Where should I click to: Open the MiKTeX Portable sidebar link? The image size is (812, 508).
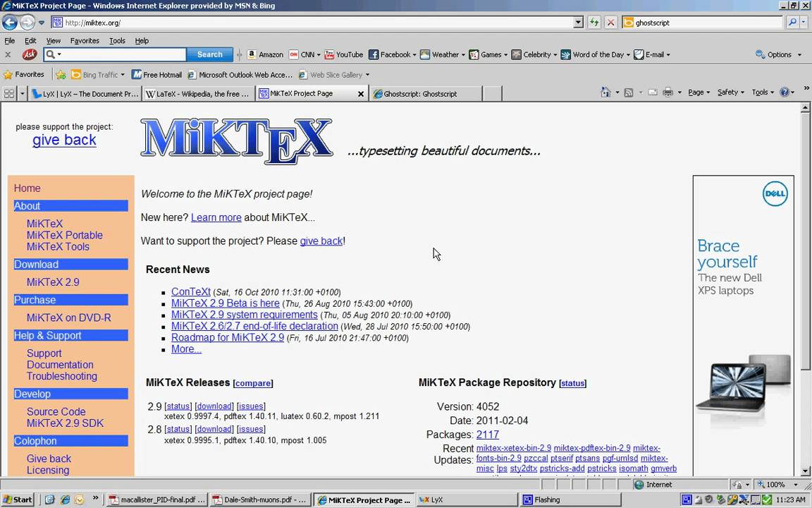(65, 235)
